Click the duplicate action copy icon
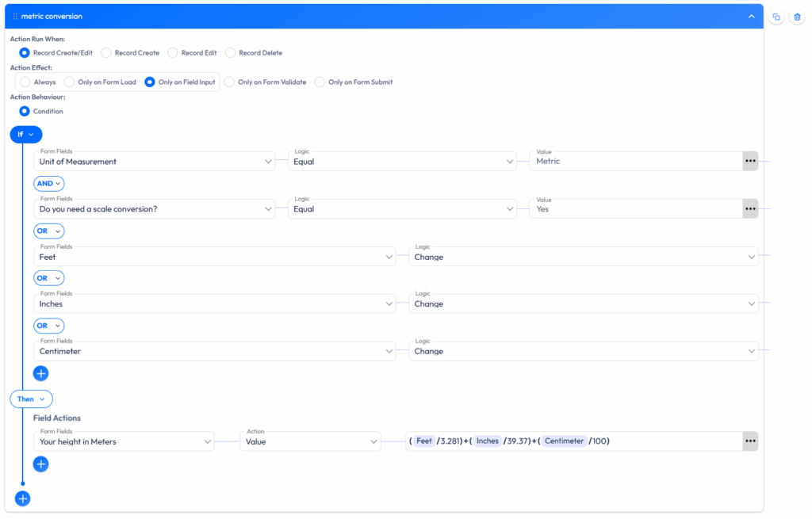This screenshot has width=812, height=519. (776, 17)
